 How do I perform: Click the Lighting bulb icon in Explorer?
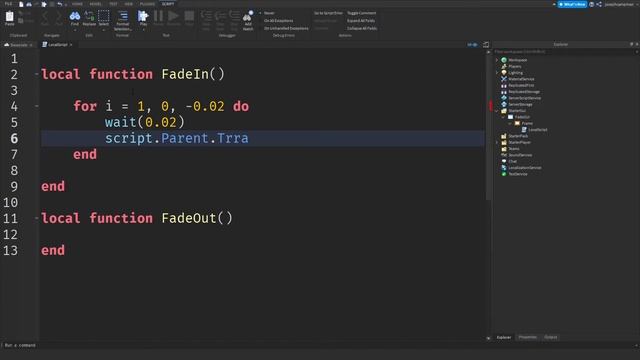pos(504,73)
